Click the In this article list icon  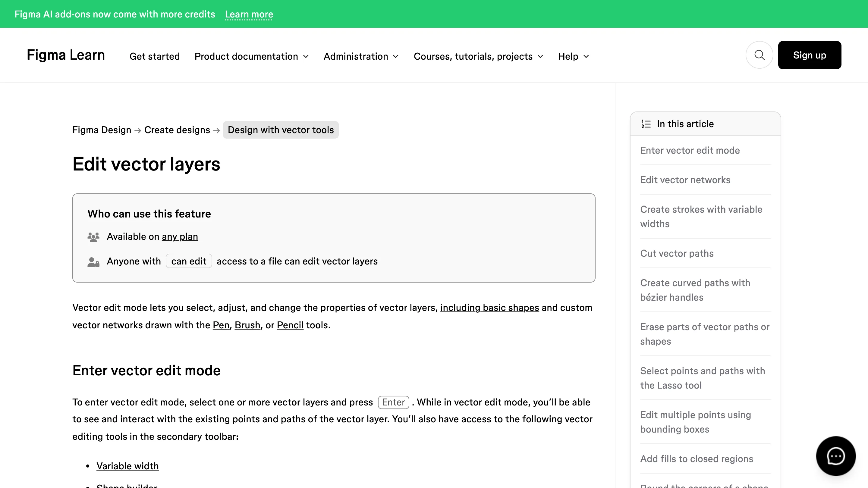[x=646, y=124]
